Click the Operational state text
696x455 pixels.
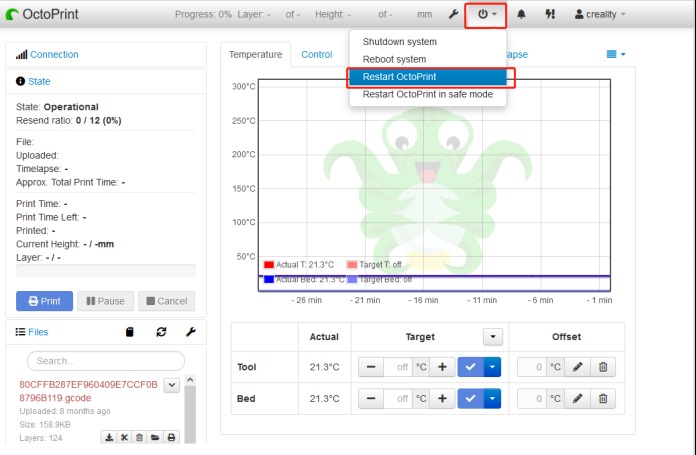click(71, 107)
